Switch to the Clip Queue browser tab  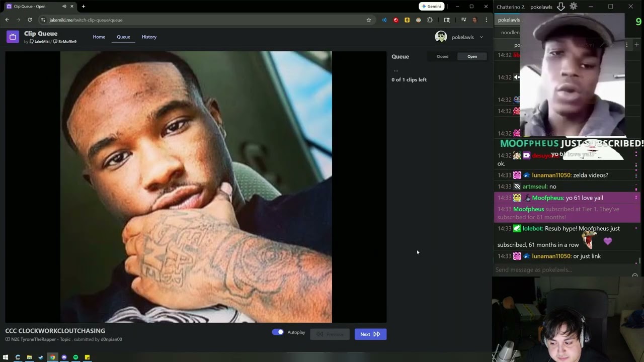[39, 7]
